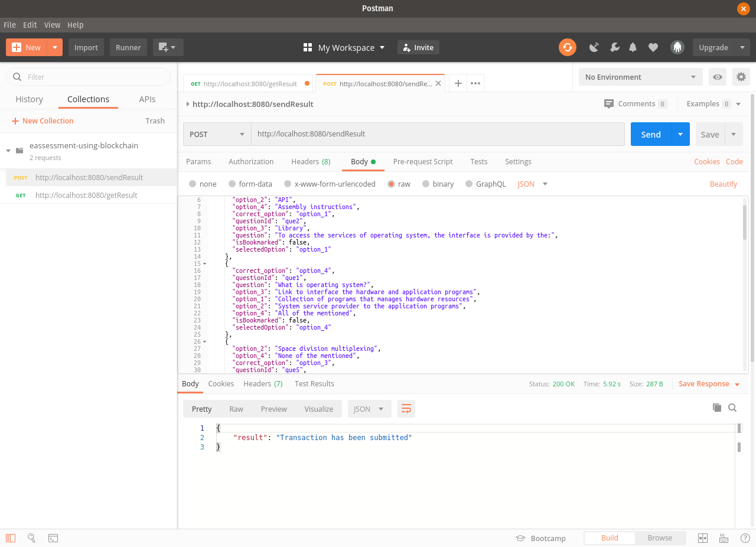The height and width of the screenshot is (547, 756).
Task: Expand the request name details arrow
Action: [x=188, y=104]
